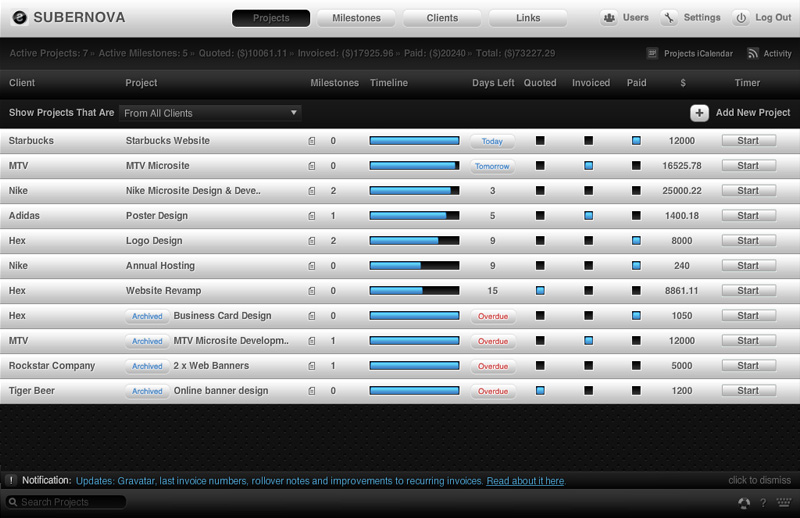Start timer for Nike Annual Hosting
Image resolution: width=800 pixels, height=518 pixels.
coord(748,266)
